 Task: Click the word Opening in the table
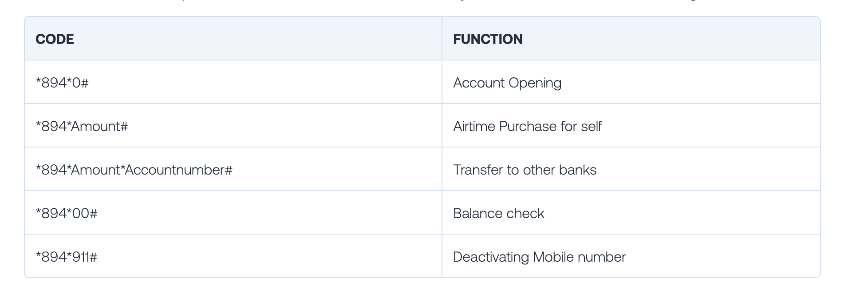pos(535,83)
